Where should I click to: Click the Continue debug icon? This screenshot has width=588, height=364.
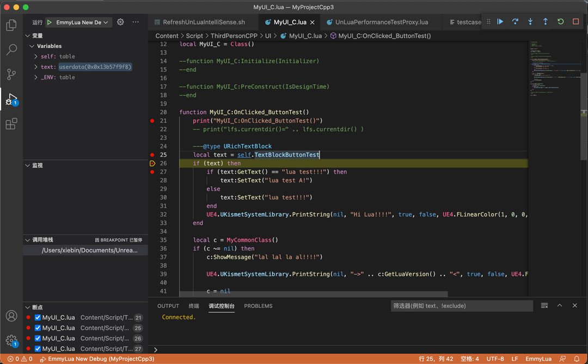[500, 21]
